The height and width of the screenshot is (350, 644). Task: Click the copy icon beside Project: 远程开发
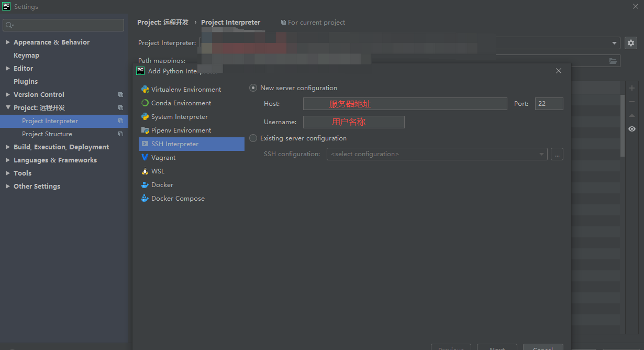coord(120,108)
